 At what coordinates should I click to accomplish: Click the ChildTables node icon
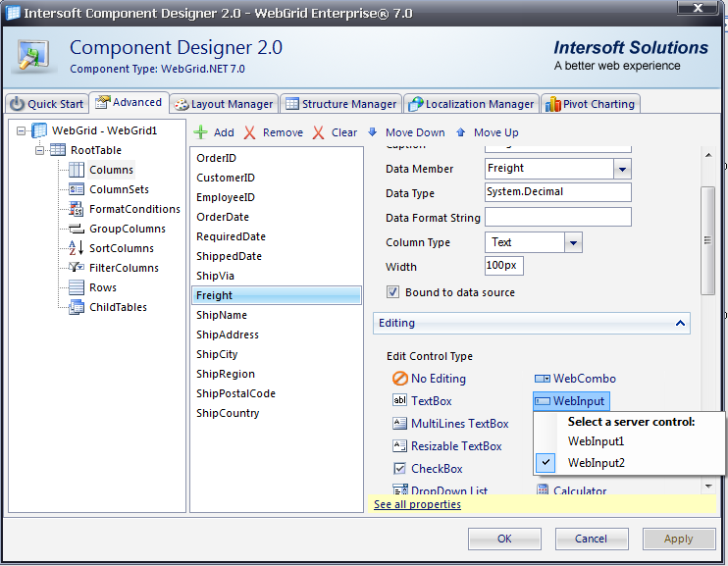(x=77, y=307)
